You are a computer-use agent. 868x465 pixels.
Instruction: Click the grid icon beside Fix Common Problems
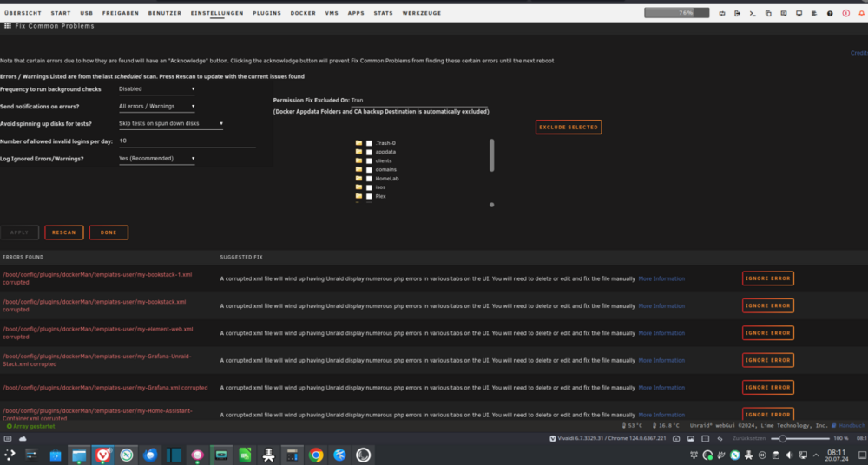(x=8, y=26)
